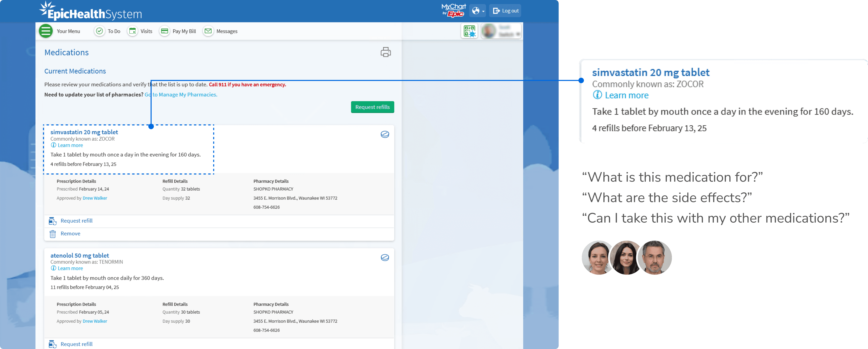Click the To Do checkmark icon
Viewport: 868px width, 349px height.
99,31
